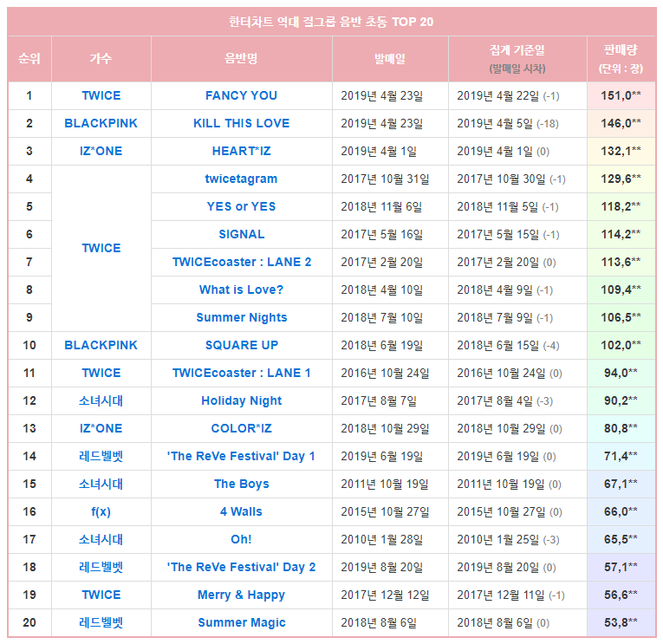This screenshot has height=644, width=663.
Task: Click the BLACKPINK link beside SQUARE UP
Action: 101,345
